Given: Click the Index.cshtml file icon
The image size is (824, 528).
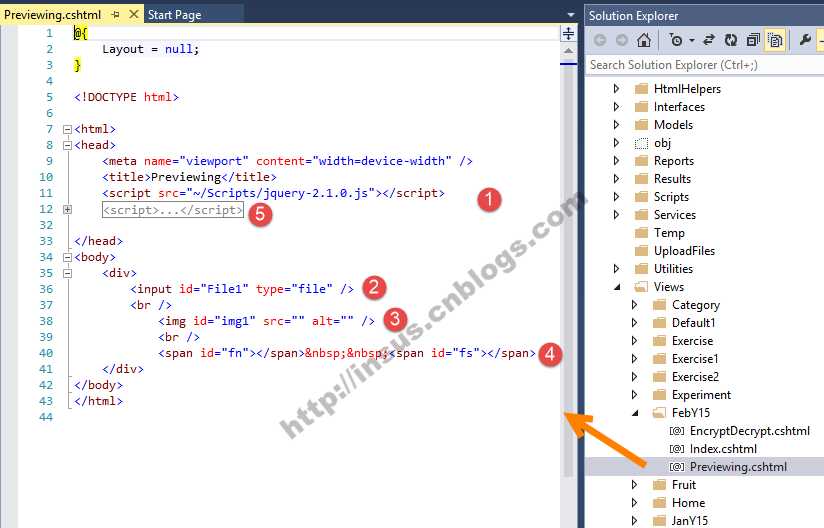Looking at the screenshot, I should [x=677, y=449].
